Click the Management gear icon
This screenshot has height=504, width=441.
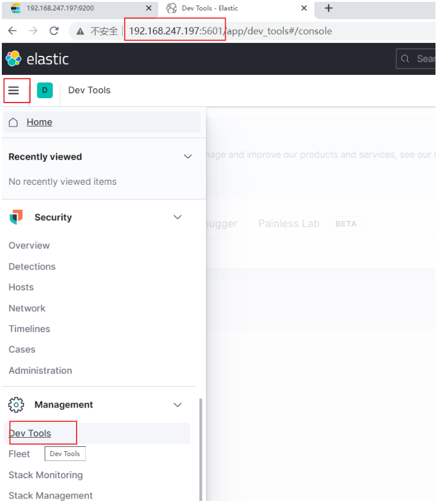pyautogui.click(x=16, y=405)
